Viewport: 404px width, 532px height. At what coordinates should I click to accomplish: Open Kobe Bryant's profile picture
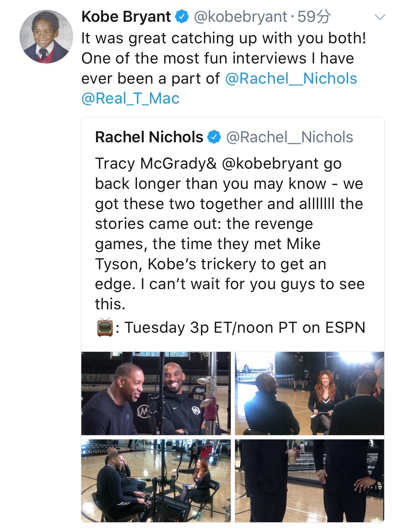coord(46,37)
